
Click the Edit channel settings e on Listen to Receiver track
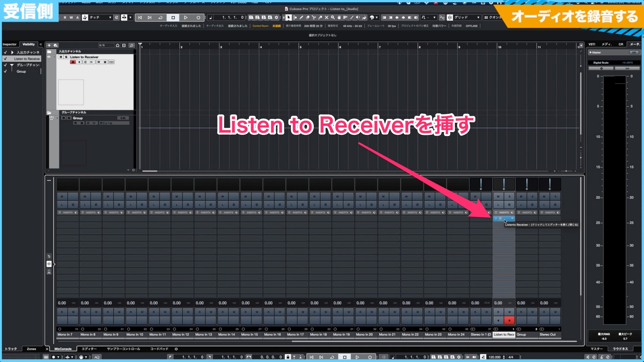tap(85, 62)
